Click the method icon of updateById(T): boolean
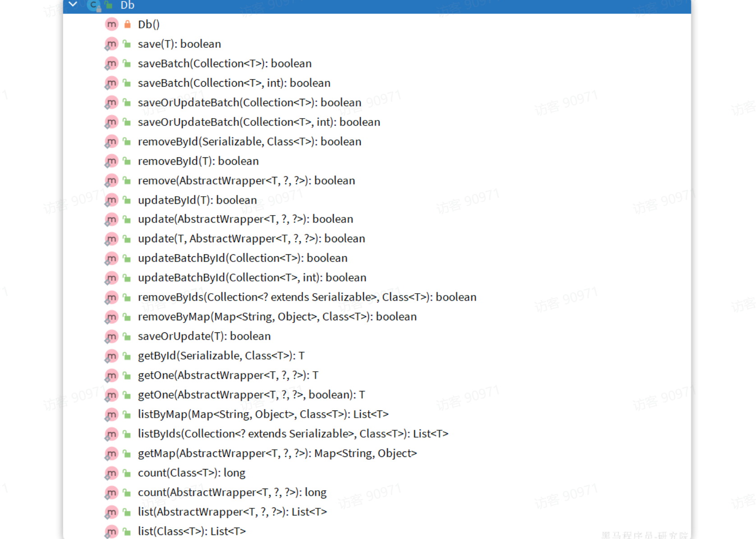The width and height of the screenshot is (756, 539). (111, 200)
